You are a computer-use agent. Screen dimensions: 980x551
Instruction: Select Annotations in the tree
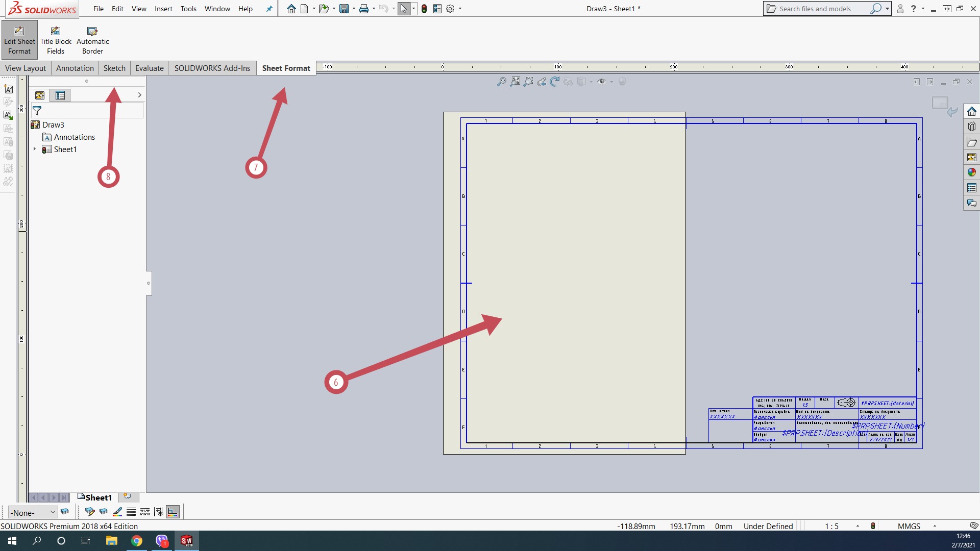point(75,137)
